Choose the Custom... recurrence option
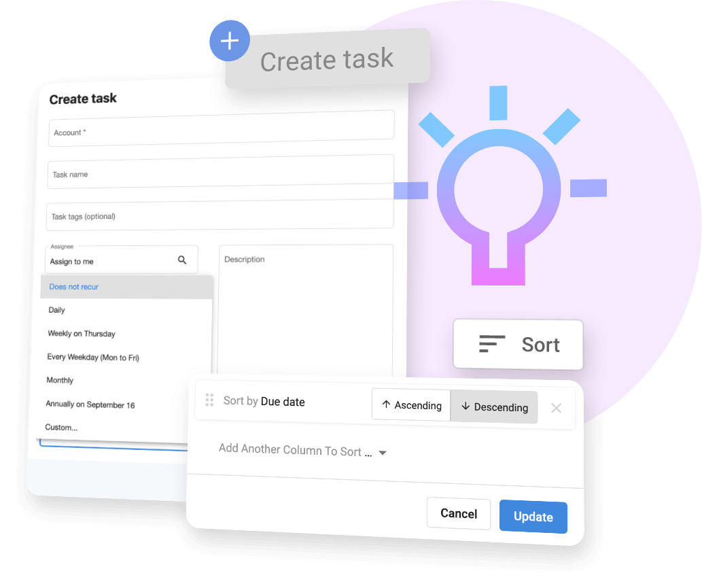Screen dimensions: 702x588 coord(61,427)
